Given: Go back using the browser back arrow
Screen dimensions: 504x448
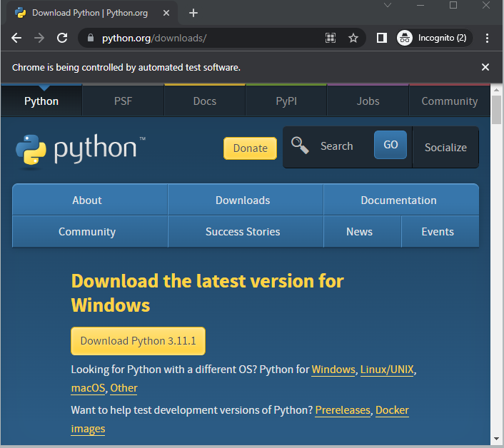Looking at the screenshot, I should click(x=16, y=38).
